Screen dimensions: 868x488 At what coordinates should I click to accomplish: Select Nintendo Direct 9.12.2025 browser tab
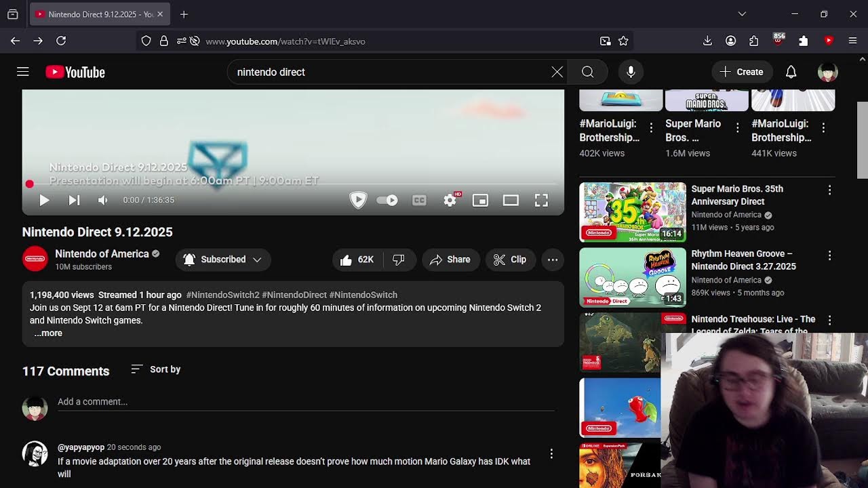point(100,14)
